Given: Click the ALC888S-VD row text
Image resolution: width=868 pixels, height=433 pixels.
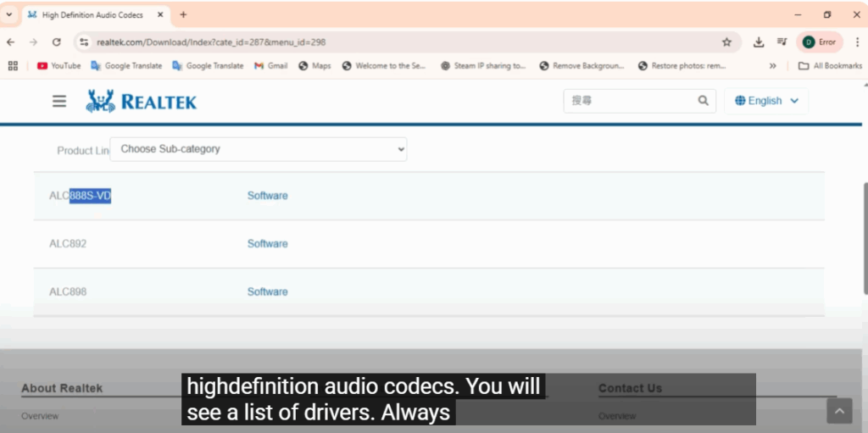Looking at the screenshot, I should [x=81, y=196].
